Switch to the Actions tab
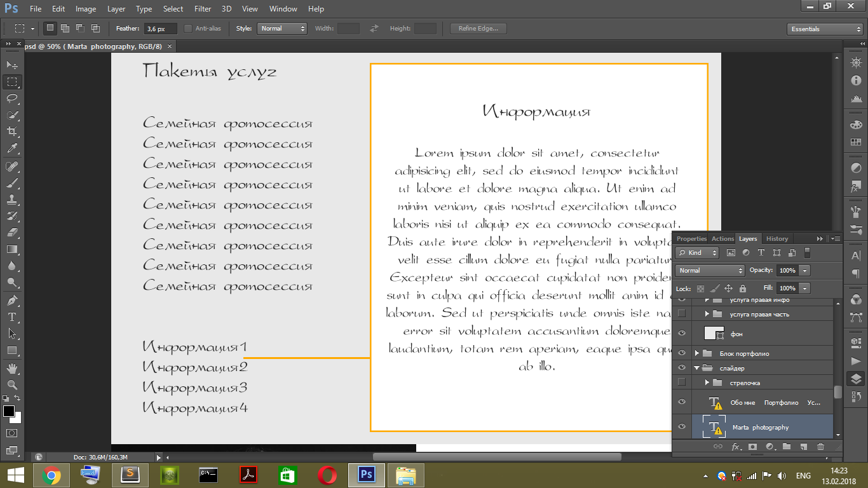 722,239
